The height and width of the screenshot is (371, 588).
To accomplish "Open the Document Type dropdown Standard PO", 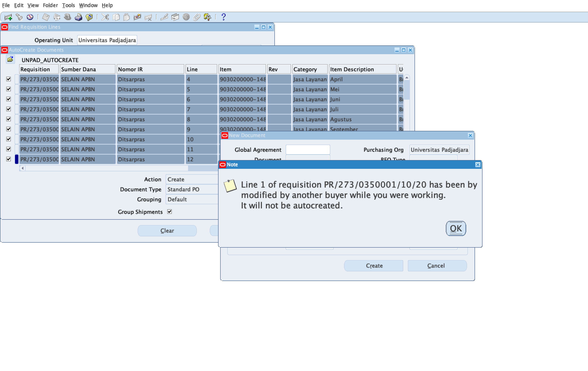I will (x=192, y=189).
